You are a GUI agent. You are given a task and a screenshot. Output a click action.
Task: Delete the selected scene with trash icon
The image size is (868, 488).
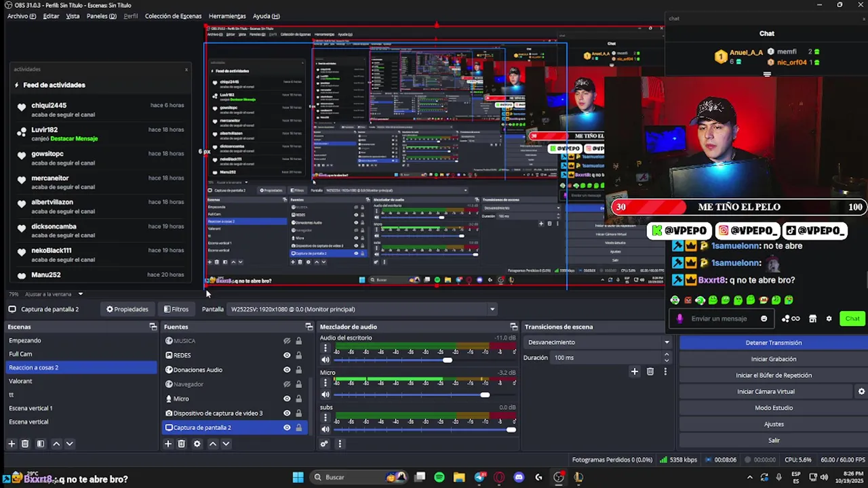(x=25, y=444)
